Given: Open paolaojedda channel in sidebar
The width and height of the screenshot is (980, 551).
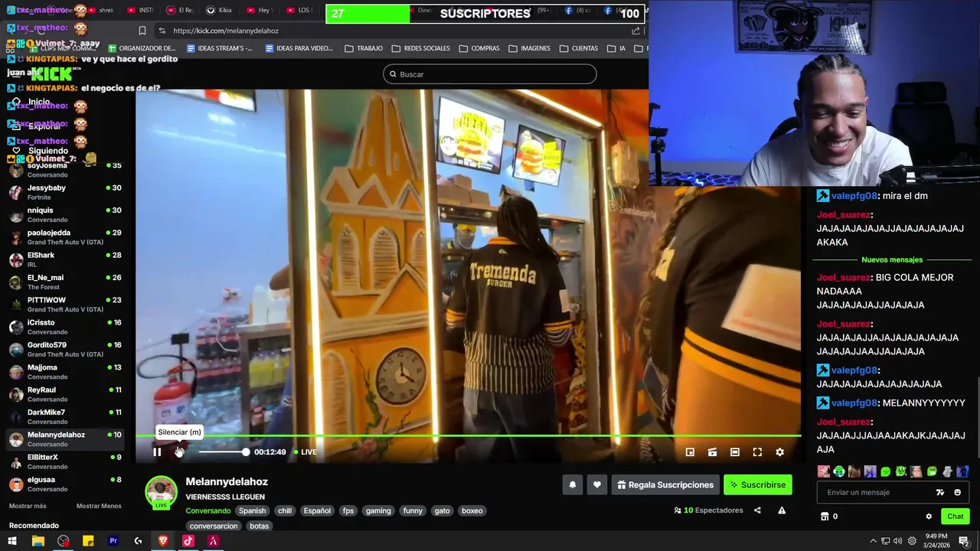Looking at the screenshot, I should click(65, 237).
